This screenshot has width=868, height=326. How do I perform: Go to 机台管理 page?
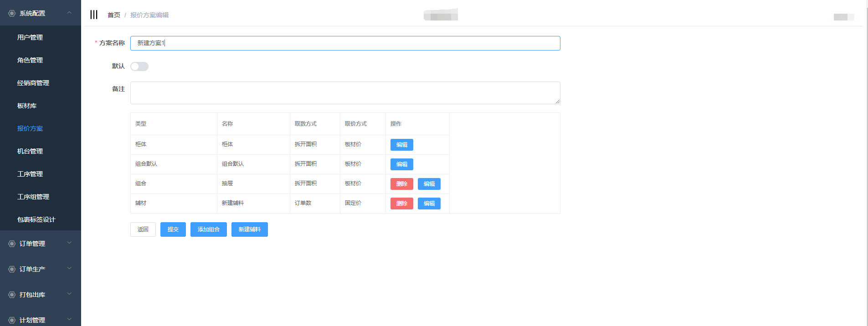(30, 151)
